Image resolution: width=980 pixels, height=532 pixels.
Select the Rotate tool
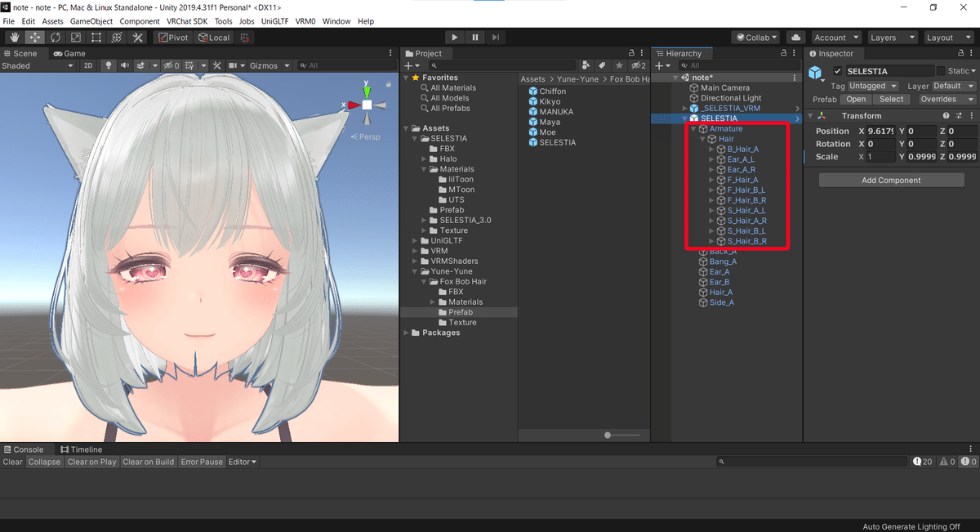tap(55, 37)
